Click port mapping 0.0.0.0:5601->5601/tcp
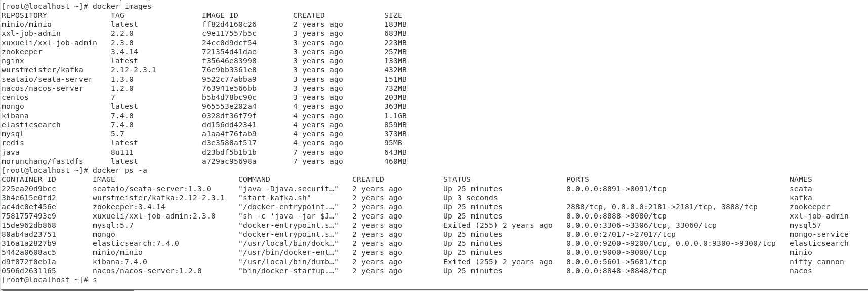Screen dimensions: 868x291 616,262
